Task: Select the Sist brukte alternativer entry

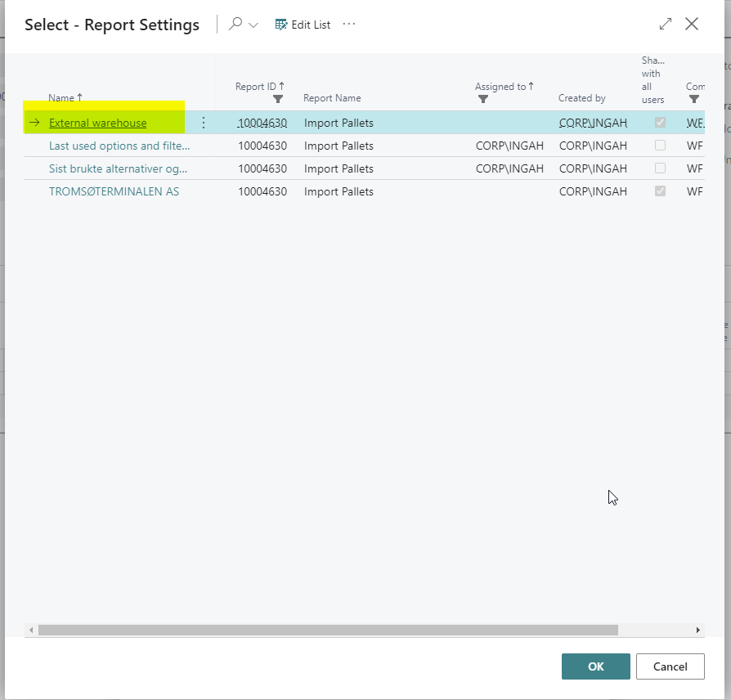Action: [118, 168]
